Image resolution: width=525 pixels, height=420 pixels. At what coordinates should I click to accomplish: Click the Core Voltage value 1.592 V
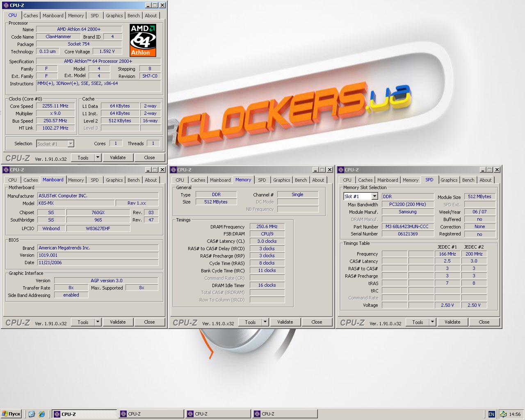pyautogui.click(x=107, y=51)
